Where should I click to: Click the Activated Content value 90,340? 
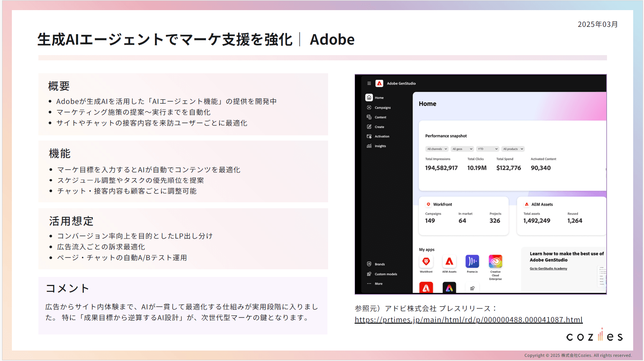pyautogui.click(x=541, y=168)
